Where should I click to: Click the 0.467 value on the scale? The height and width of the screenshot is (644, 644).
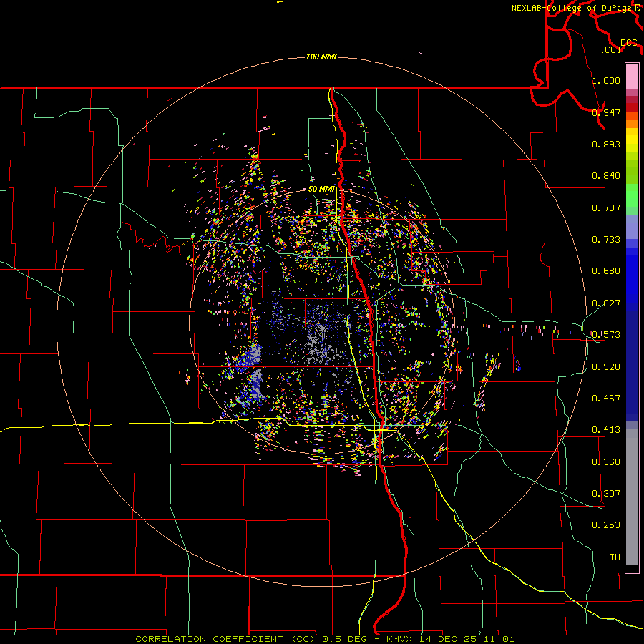[x=606, y=399]
